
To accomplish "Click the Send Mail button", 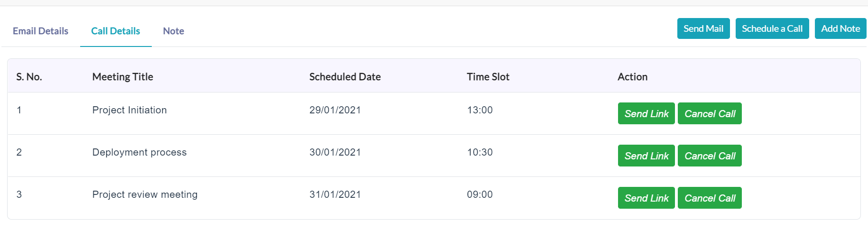I will 703,28.
